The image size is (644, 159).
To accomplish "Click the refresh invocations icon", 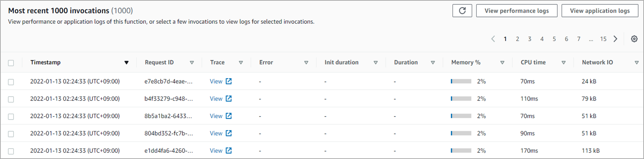I will tap(462, 11).
